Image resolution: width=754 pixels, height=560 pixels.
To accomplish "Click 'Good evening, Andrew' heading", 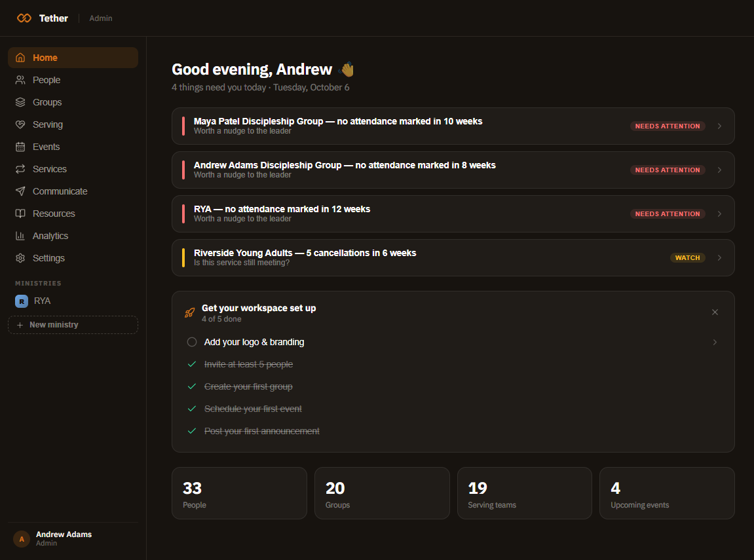I will point(252,69).
